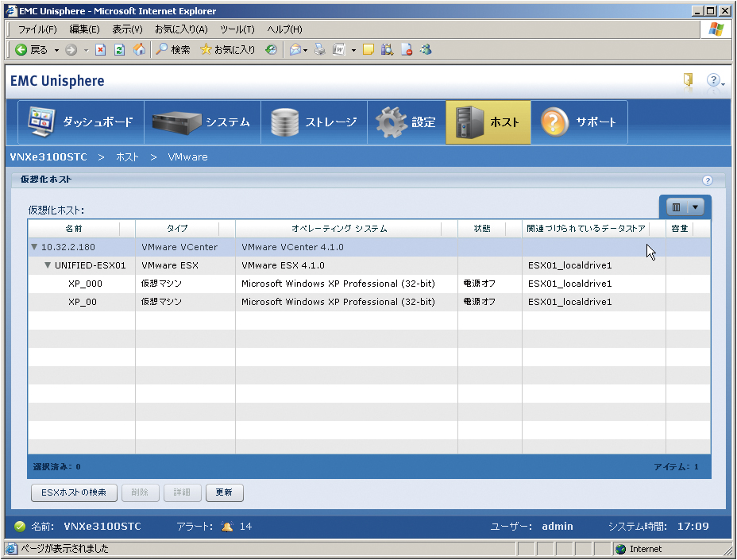The image size is (737, 560).
Task: Click the ESXホストの検索 button
Action: [x=75, y=492]
